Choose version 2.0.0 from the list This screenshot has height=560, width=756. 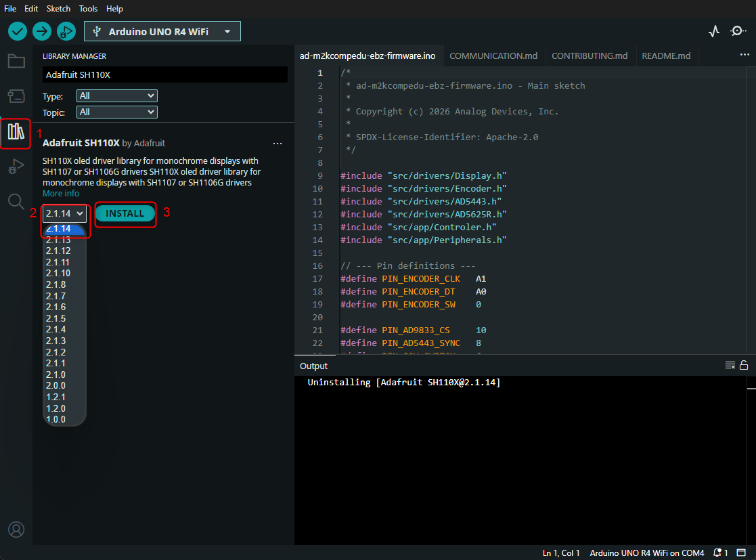tap(56, 386)
